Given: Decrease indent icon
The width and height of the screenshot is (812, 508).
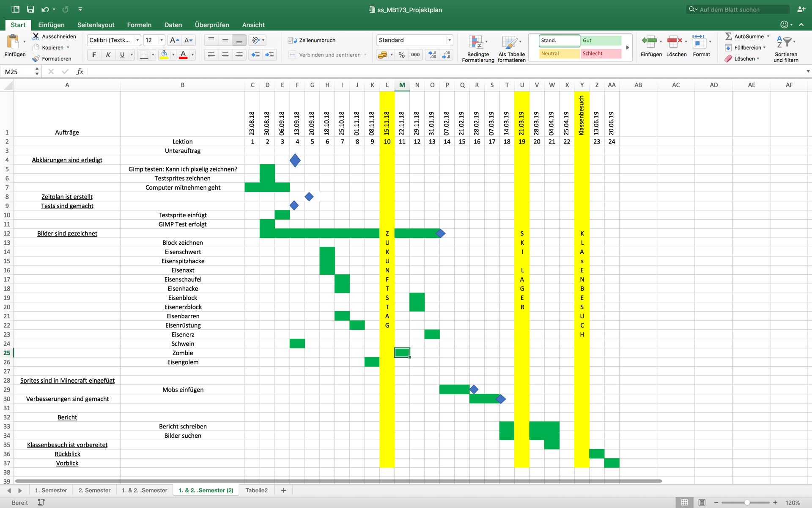Looking at the screenshot, I should pos(255,55).
